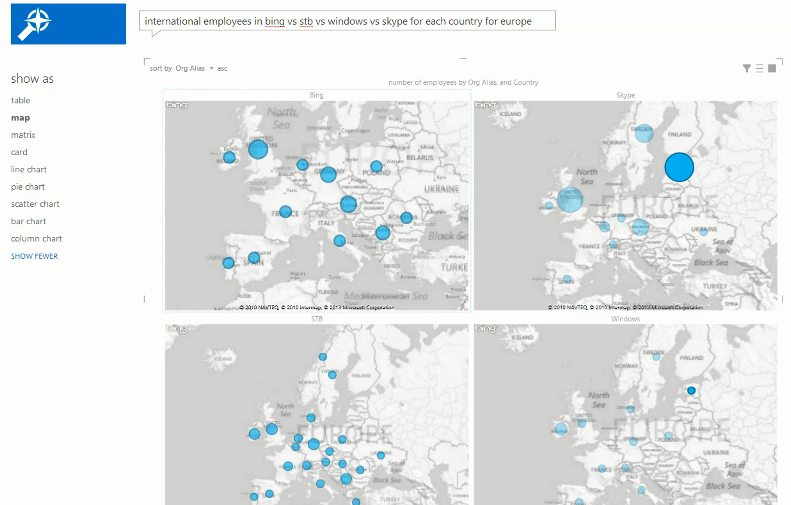
Task: Click the list layout icon beside the filter
Action: point(760,68)
